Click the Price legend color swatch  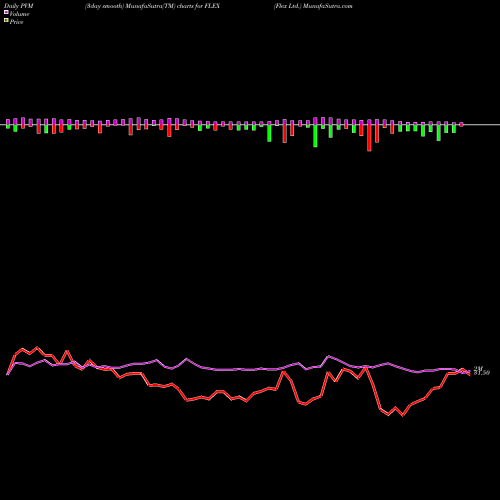pyautogui.click(x=6, y=21)
